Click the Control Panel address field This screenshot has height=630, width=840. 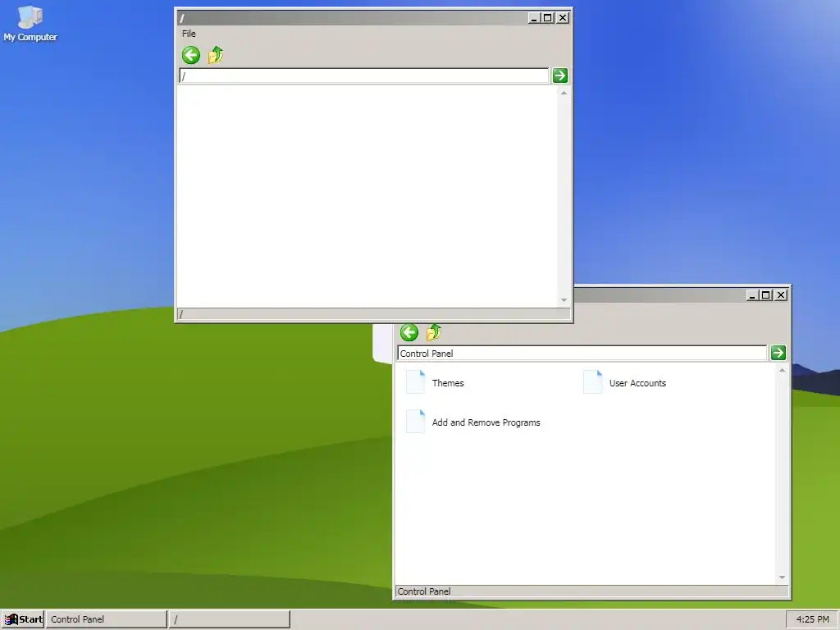coord(582,353)
